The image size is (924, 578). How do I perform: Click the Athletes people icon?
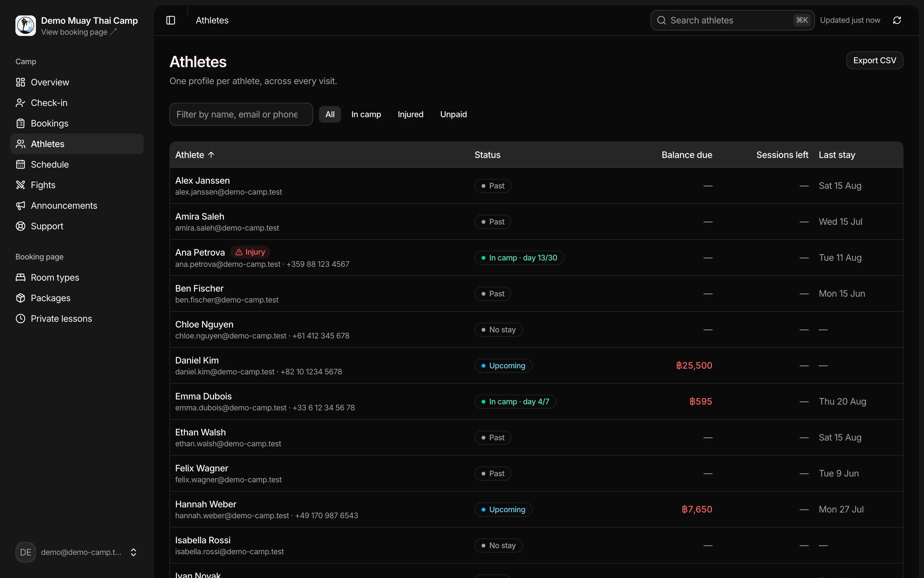(x=21, y=144)
